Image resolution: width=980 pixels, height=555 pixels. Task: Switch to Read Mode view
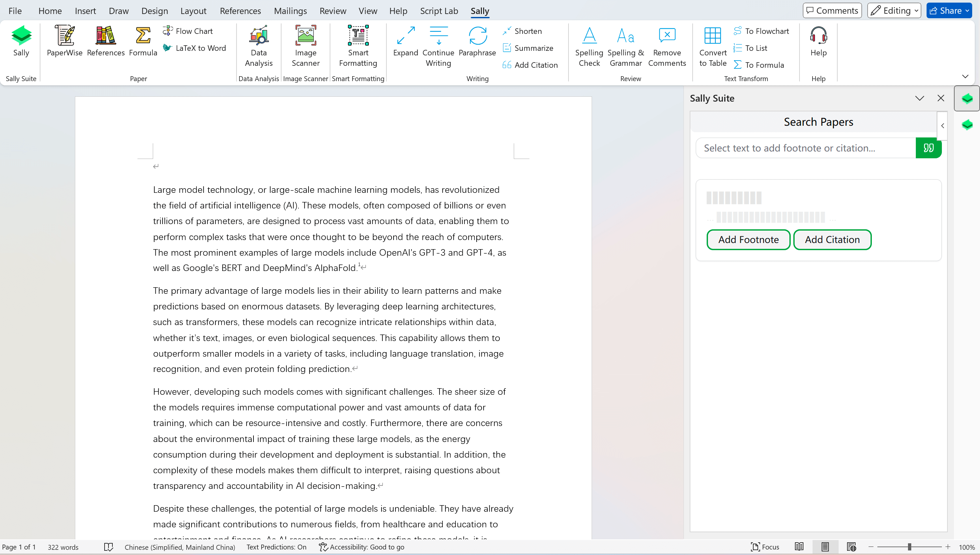click(799, 547)
